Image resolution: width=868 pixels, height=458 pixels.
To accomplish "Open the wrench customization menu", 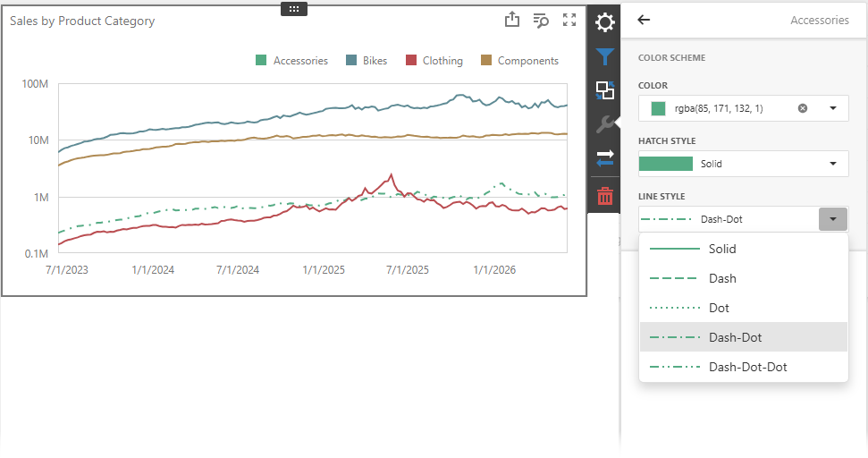I will tap(604, 124).
